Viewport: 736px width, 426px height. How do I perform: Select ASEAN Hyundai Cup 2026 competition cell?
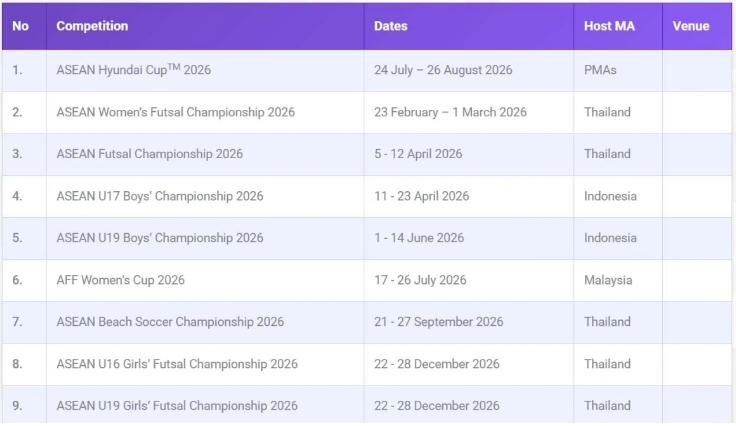[x=133, y=70]
